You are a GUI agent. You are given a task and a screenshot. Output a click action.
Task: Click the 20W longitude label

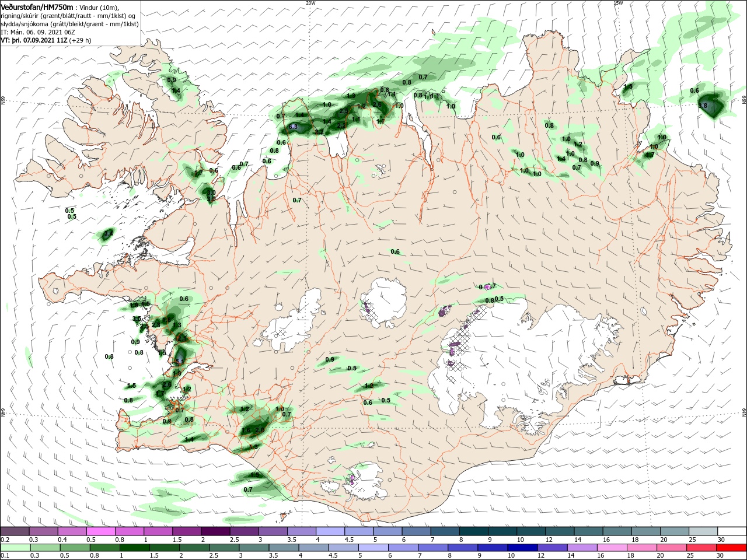[x=310, y=2]
